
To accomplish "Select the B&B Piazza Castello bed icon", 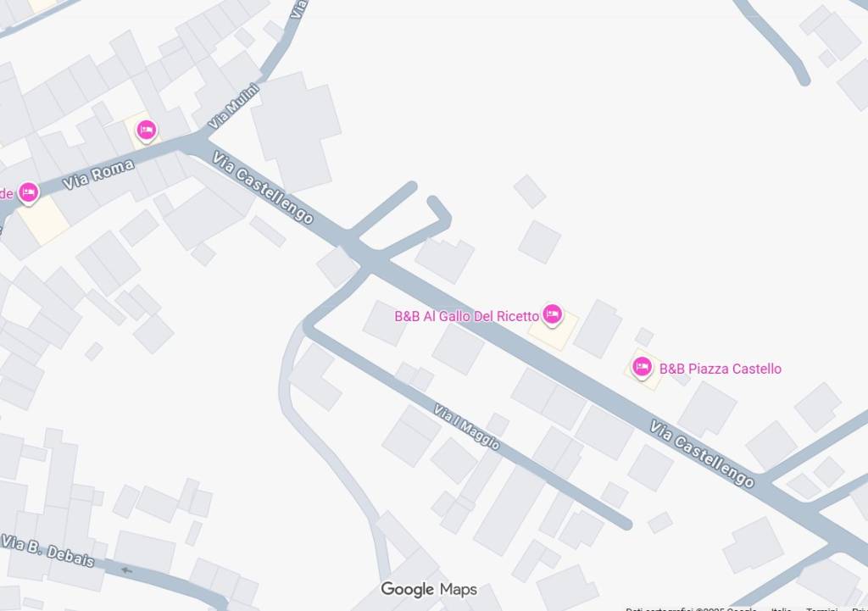I will pos(642,367).
